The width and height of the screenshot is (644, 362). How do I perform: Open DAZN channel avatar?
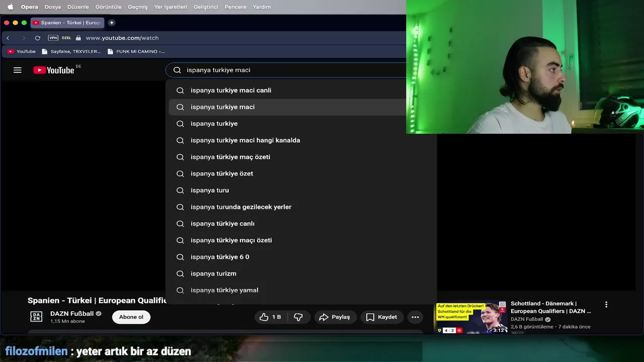[36, 317]
